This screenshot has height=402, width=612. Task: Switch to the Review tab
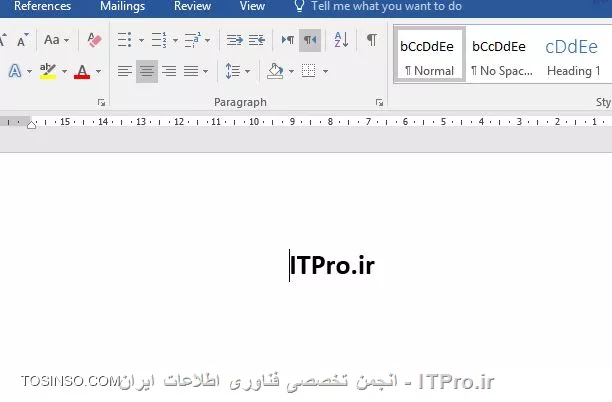pyautogui.click(x=192, y=6)
